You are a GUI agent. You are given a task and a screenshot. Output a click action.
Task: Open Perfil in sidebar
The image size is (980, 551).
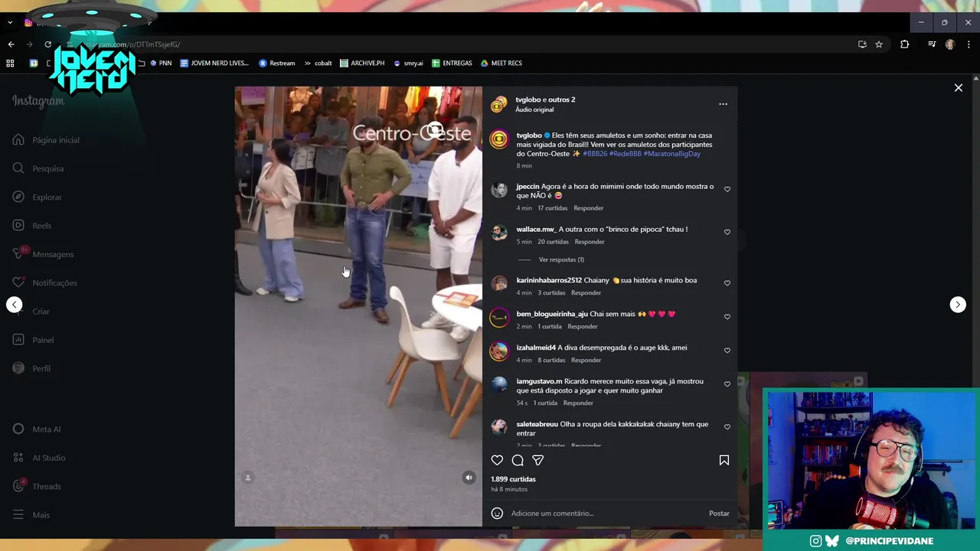pos(31,369)
